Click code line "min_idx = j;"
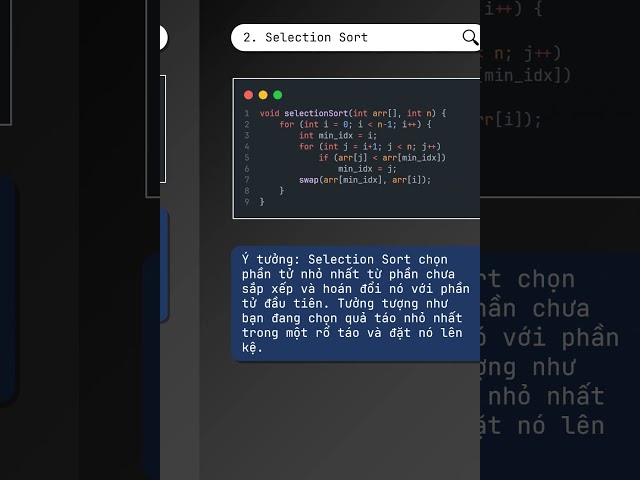The height and width of the screenshot is (480, 640). (367, 169)
